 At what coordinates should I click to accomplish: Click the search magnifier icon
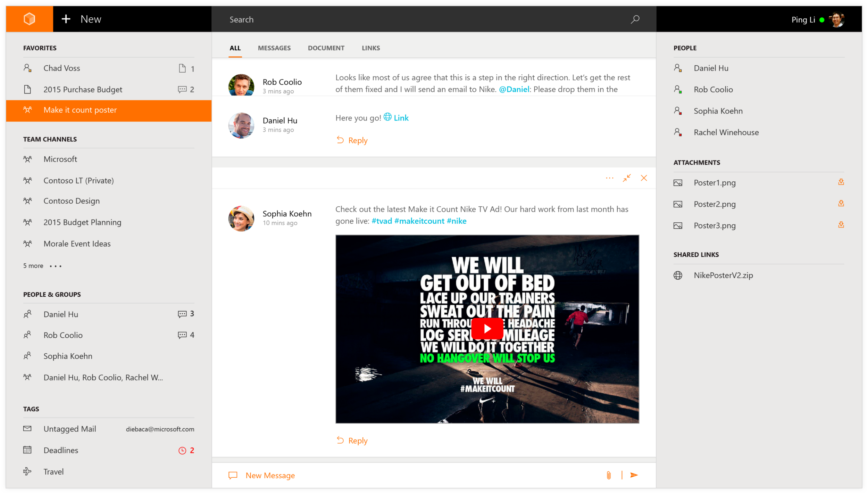click(635, 19)
